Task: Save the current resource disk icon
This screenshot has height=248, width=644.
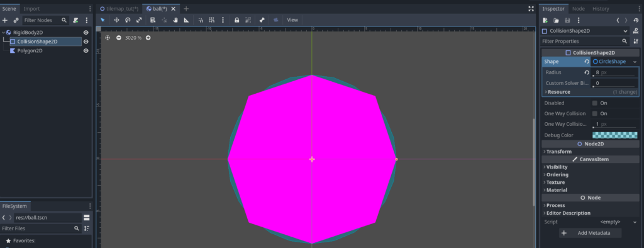Action: click(567, 20)
